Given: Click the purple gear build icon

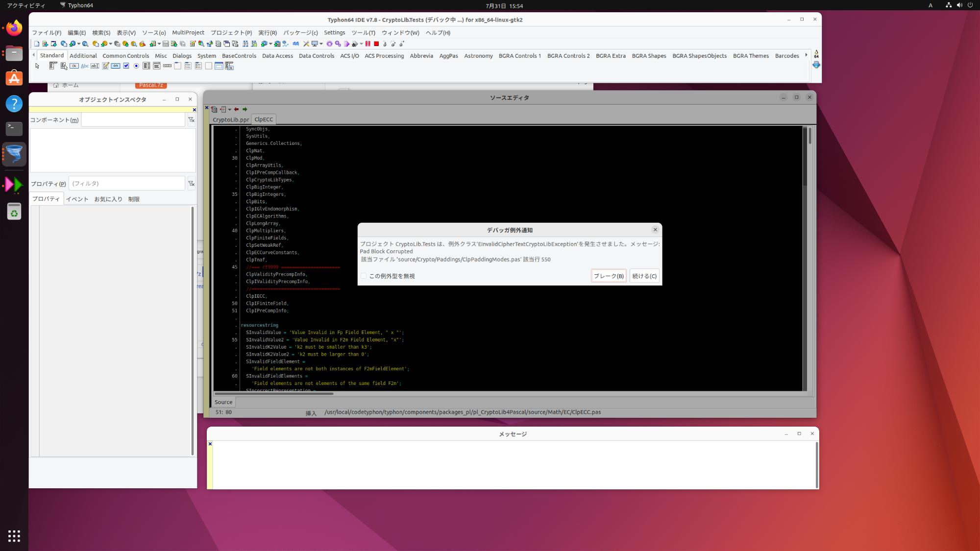Looking at the screenshot, I should [329, 44].
